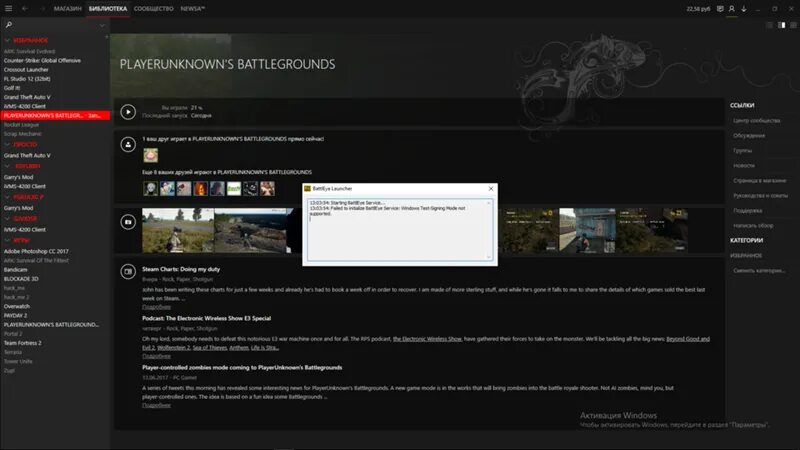The height and width of the screenshot is (450, 800).
Task: Open Steam Charts: Doing my duty article
Action: (x=181, y=269)
